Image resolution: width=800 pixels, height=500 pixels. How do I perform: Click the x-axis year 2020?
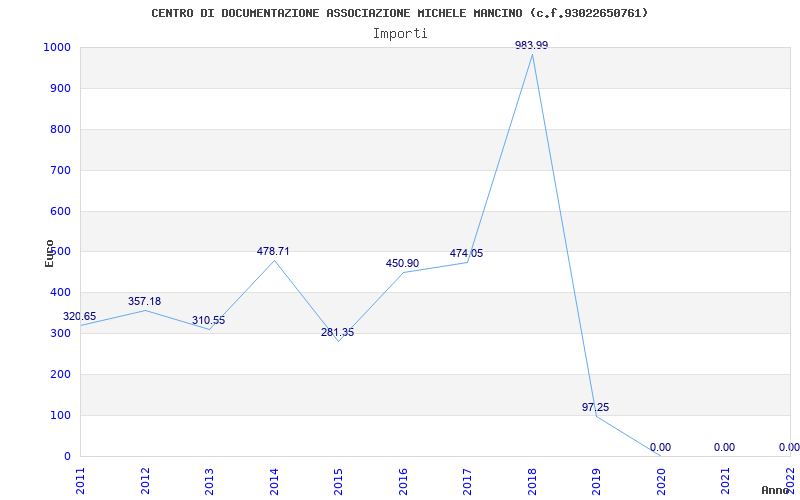pos(661,481)
